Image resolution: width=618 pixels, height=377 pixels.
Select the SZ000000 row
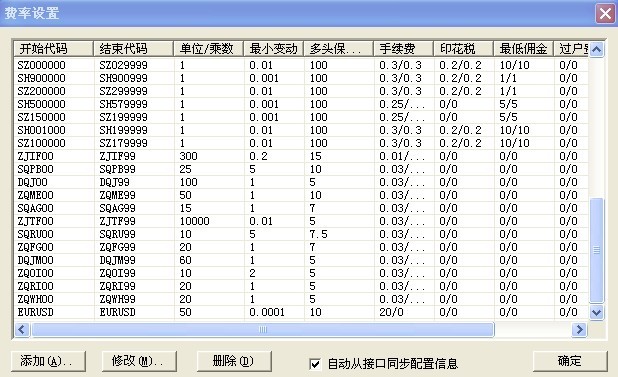pos(302,65)
